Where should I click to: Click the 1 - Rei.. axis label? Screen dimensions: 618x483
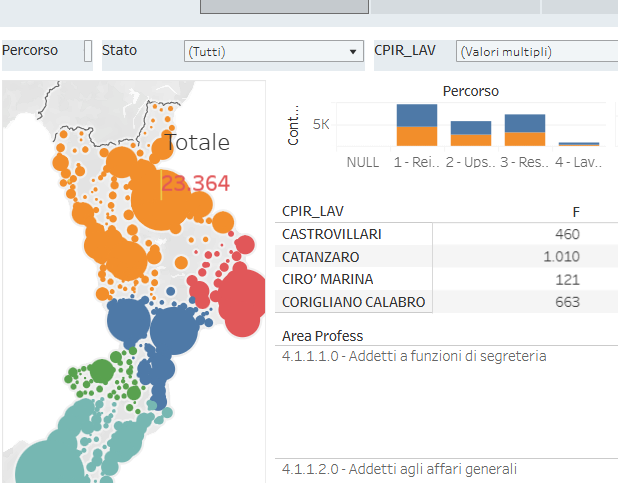pyautogui.click(x=417, y=162)
